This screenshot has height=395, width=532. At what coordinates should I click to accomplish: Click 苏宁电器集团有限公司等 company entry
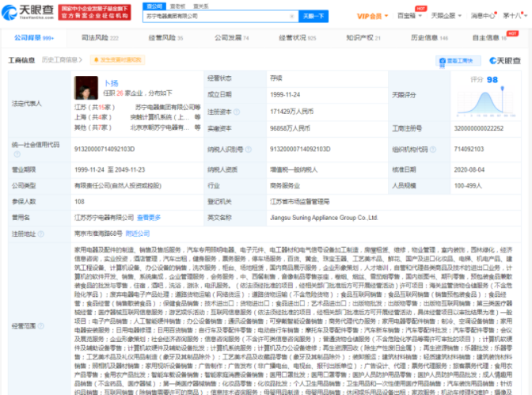pyautogui.click(x=168, y=107)
